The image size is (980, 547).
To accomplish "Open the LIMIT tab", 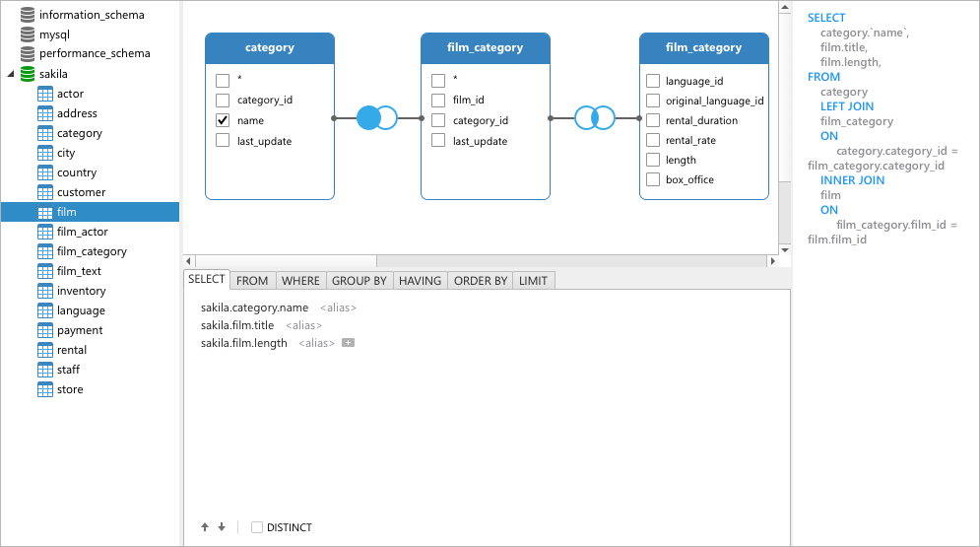I will [x=533, y=281].
